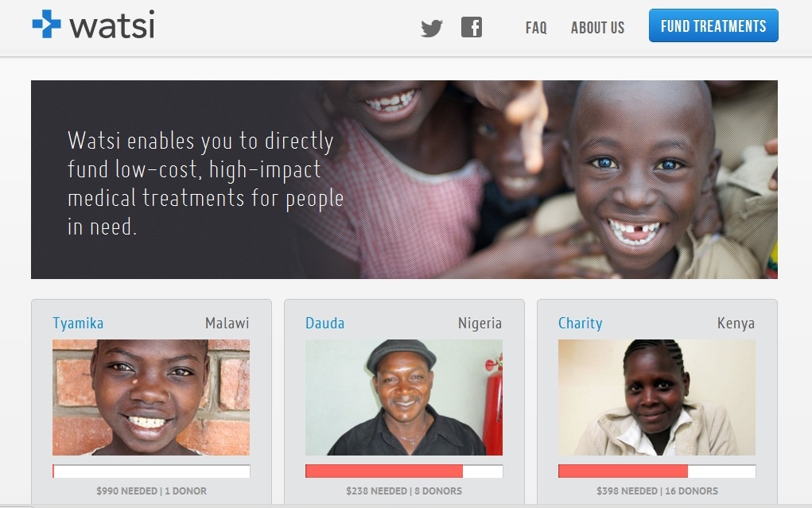The height and width of the screenshot is (508, 812).
Task: Open Charity's profile name link
Action: [581, 324]
